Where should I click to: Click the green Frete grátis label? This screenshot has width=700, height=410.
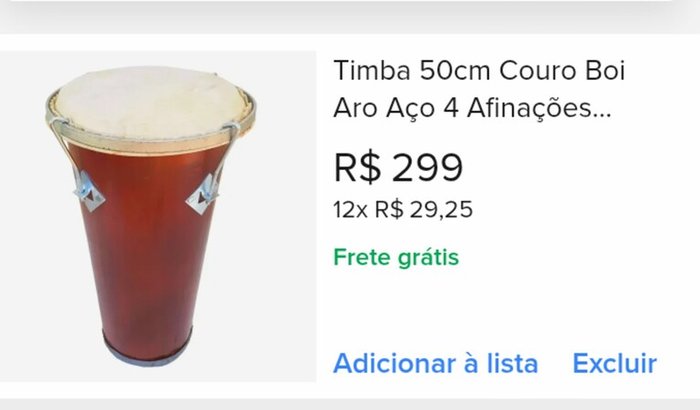[396, 257]
